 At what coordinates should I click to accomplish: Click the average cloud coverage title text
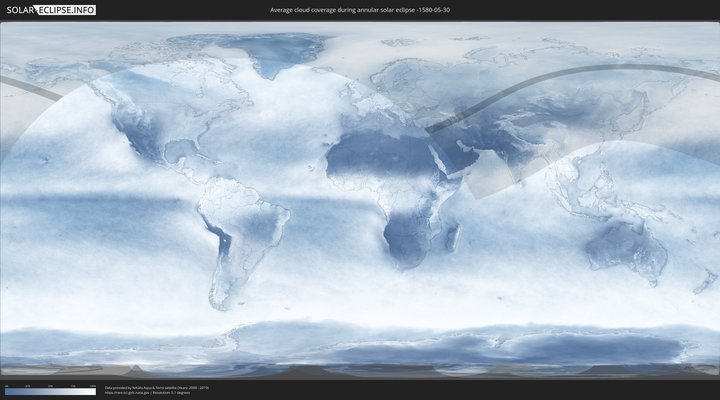pos(360,9)
